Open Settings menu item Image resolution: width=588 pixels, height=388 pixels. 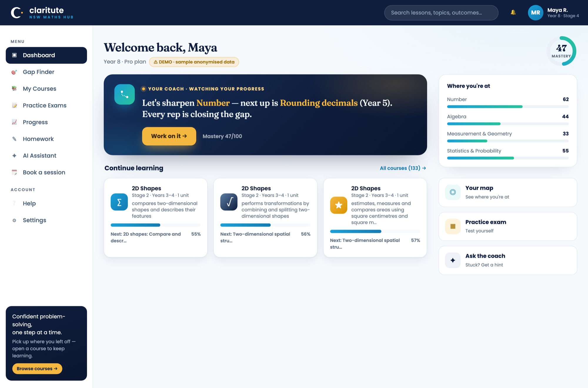click(46, 220)
